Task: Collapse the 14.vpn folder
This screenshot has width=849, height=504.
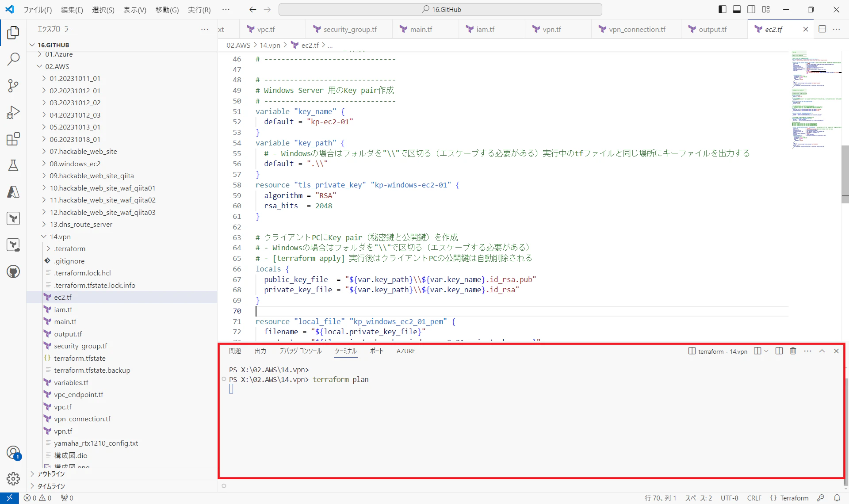Action: [60, 237]
